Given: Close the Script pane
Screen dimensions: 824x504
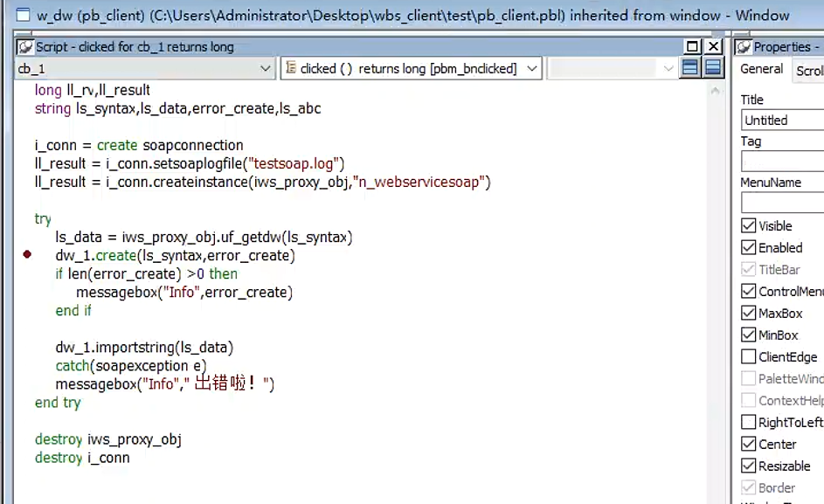Looking at the screenshot, I should tap(713, 47).
